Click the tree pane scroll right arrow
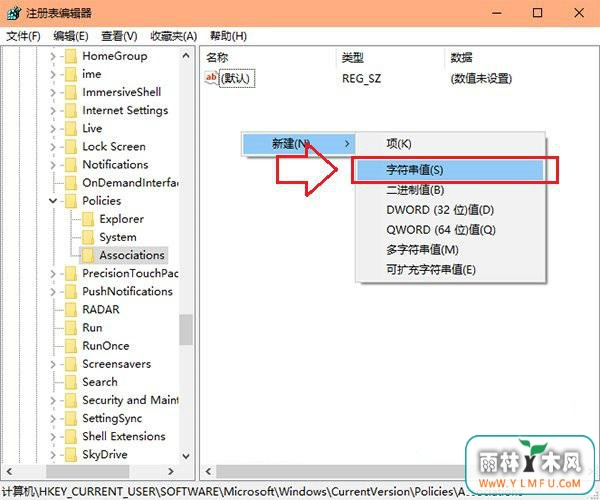The height and width of the screenshot is (500, 600). tap(171, 471)
